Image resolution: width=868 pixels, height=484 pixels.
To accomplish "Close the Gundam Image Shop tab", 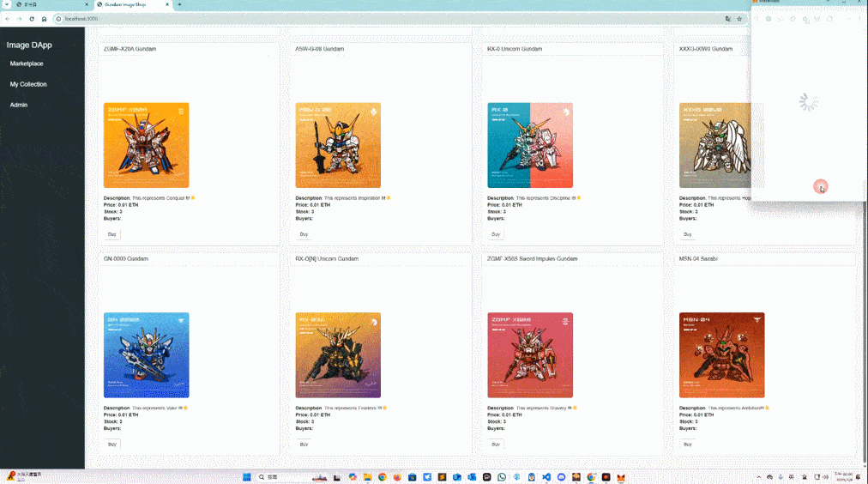I will pos(167,4).
